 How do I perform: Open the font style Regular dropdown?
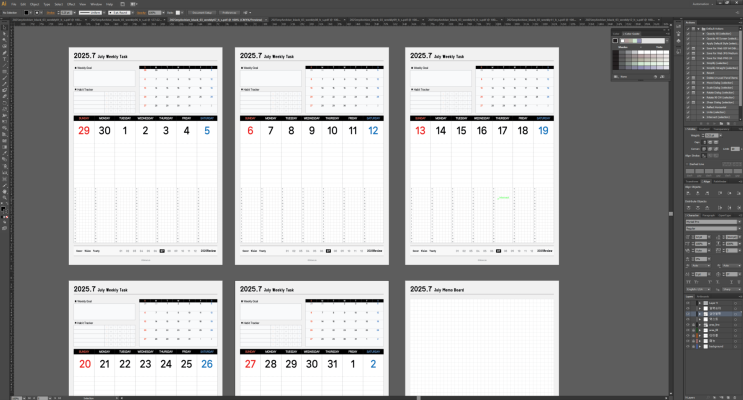739,228
